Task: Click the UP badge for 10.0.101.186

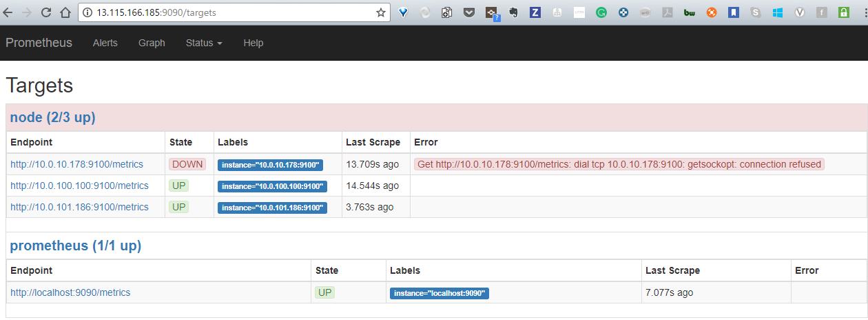Action: pyautogui.click(x=179, y=207)
